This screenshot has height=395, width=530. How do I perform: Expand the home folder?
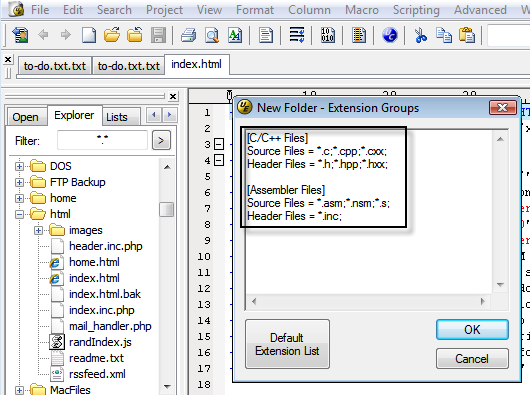(x=19, y=198)
